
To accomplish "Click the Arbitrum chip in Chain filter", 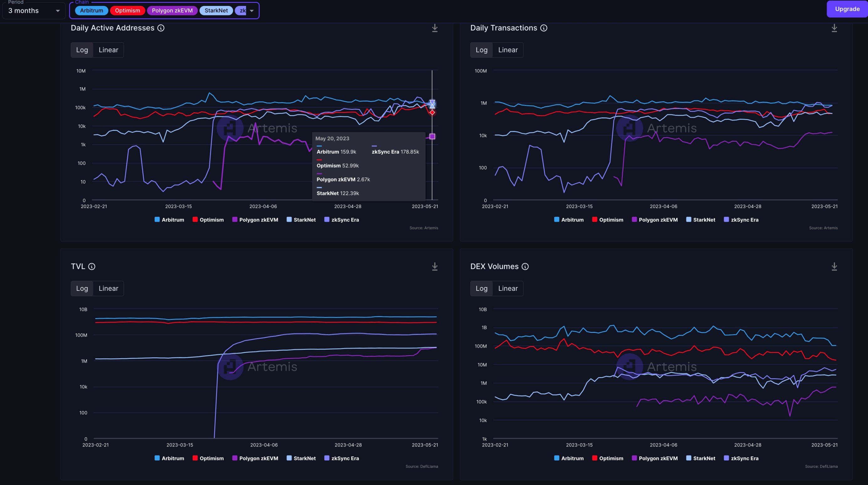I will 91,10.
